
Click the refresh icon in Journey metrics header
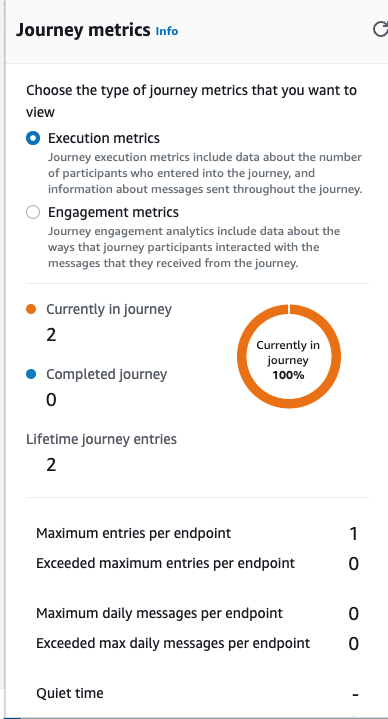(x=380, y=30)
